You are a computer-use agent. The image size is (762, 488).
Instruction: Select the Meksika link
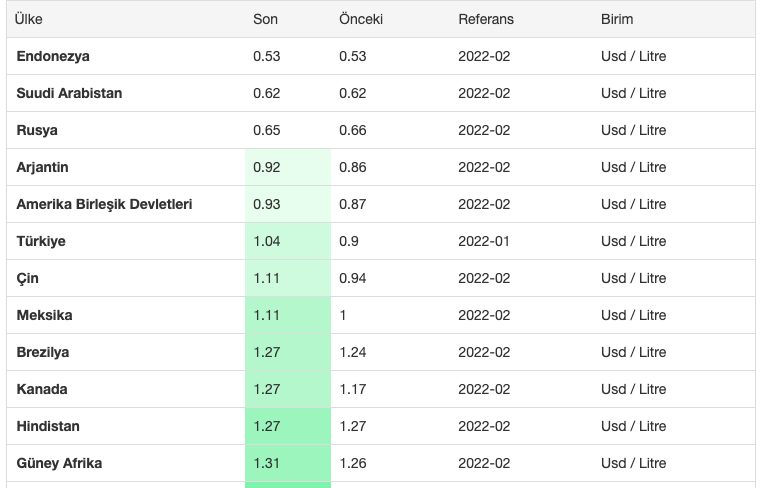pos(44,315)
